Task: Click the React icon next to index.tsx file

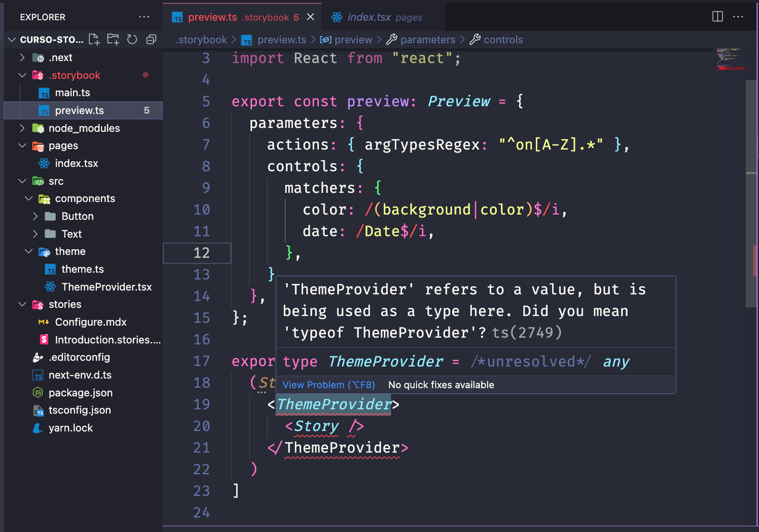Action: pyautogui.click(x=44, y=164)
